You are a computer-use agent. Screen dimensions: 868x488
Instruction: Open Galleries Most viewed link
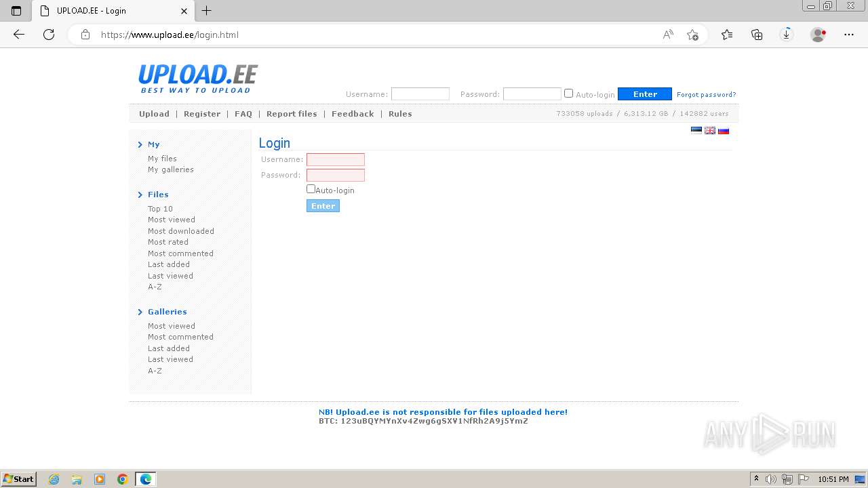(x=172, y=326)
